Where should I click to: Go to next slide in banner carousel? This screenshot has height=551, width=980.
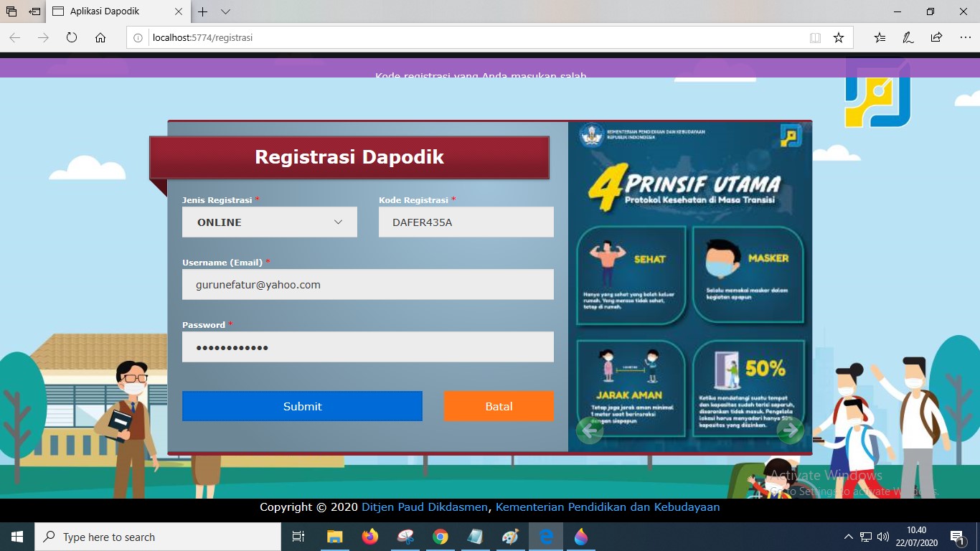tap(791, 430)
